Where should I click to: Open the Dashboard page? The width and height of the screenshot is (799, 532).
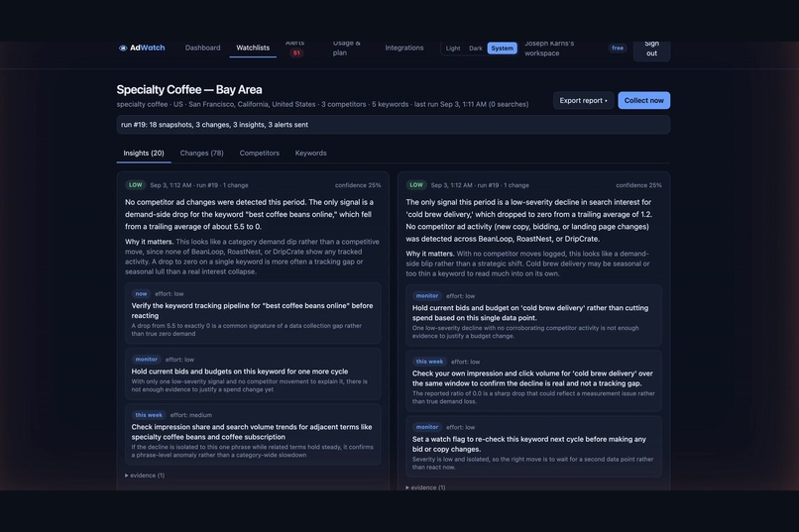pyautogui.click(x=203, y=48)
